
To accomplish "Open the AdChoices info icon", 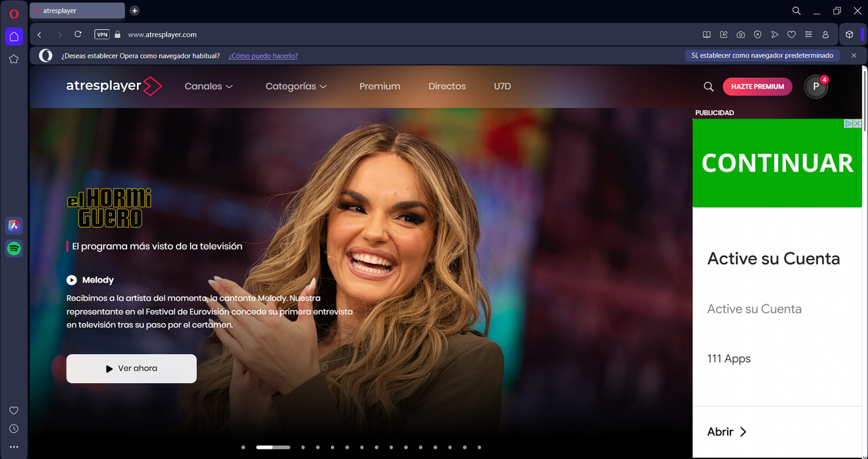I will [848, 123].
